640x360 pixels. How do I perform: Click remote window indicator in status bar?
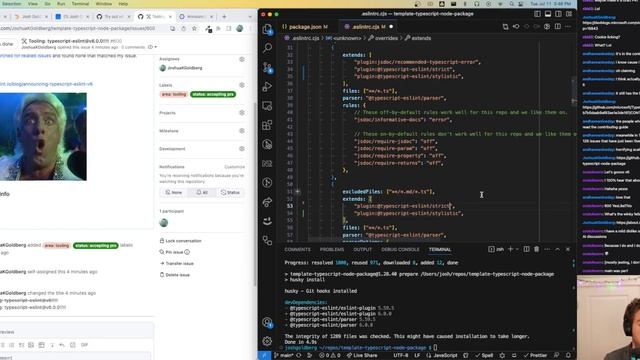[264, 356]
